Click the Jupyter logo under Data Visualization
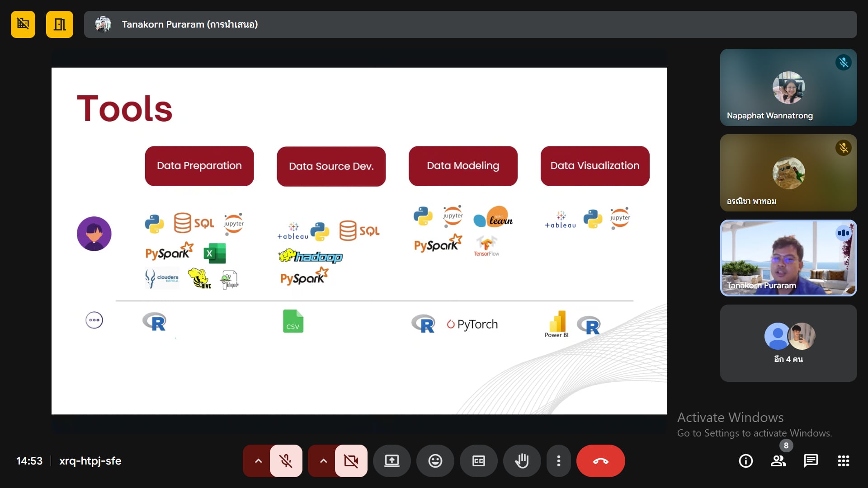 [x=620, y=218]
